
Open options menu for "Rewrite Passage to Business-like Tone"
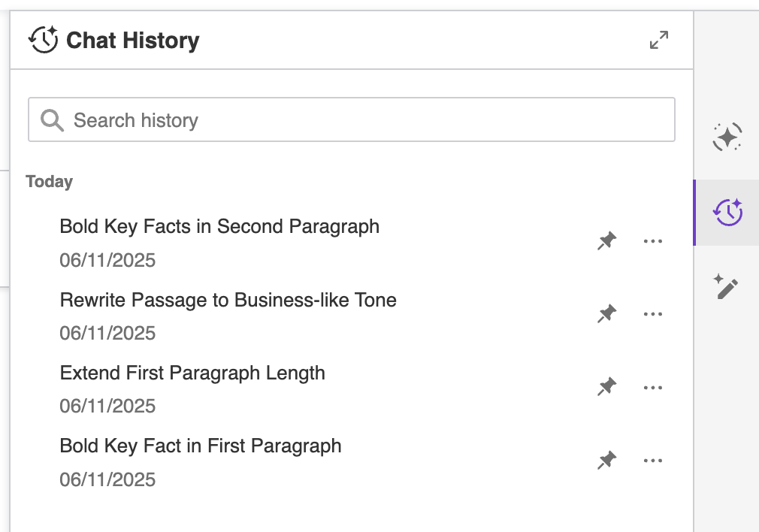[x=653, y=315]
